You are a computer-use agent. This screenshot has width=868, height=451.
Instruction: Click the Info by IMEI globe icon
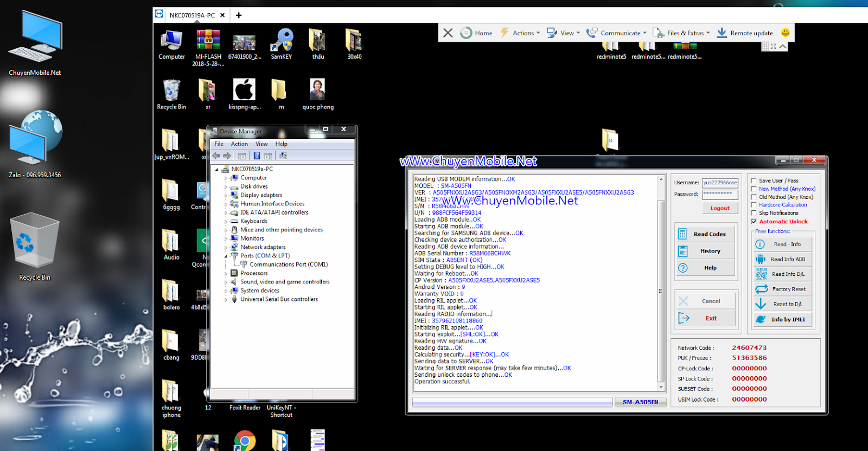[761, 319]
